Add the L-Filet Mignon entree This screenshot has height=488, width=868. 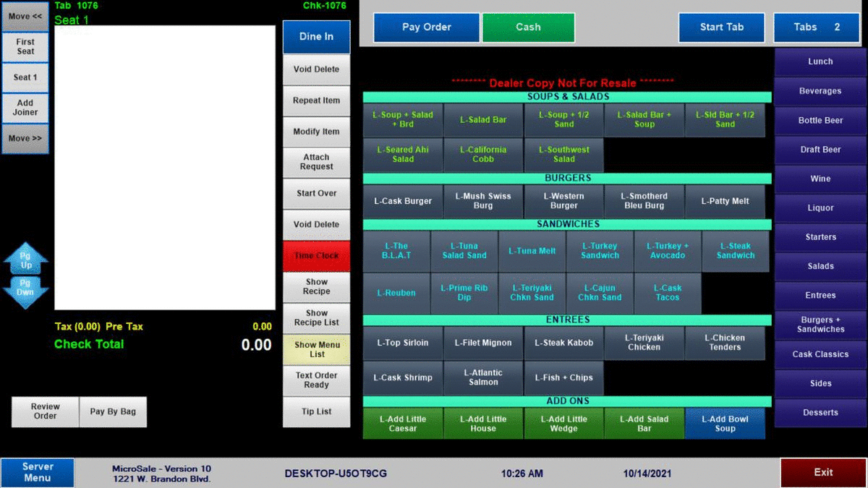(x=483, y=343)
